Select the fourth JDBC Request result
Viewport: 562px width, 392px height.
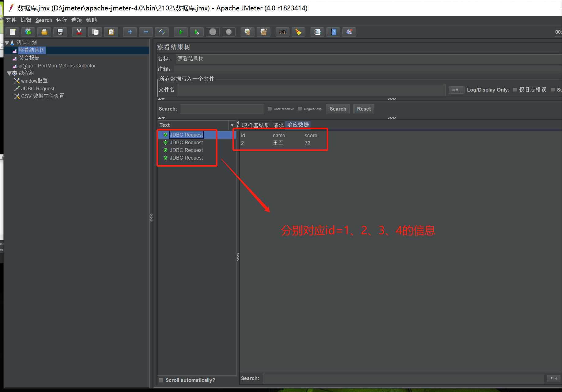point(186,158)
